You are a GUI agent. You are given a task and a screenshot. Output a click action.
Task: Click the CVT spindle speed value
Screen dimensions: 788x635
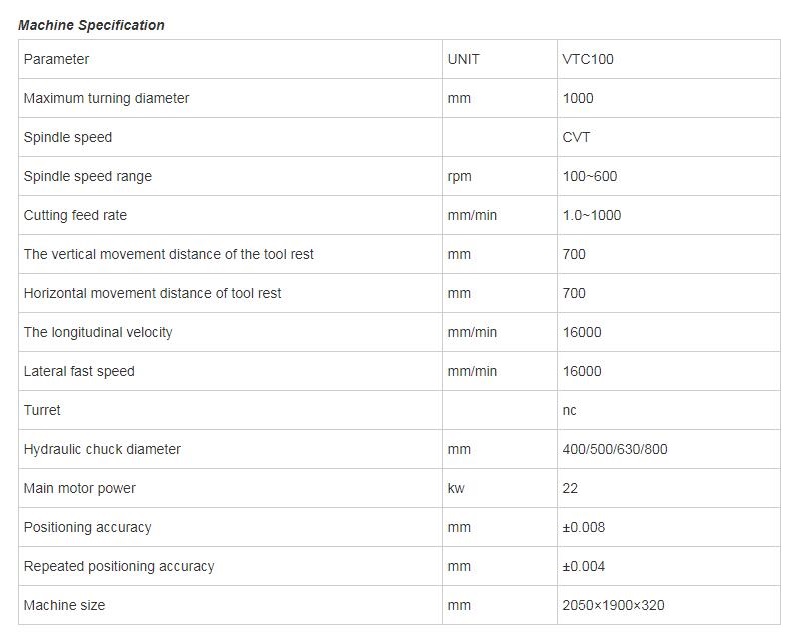point(576,137)
